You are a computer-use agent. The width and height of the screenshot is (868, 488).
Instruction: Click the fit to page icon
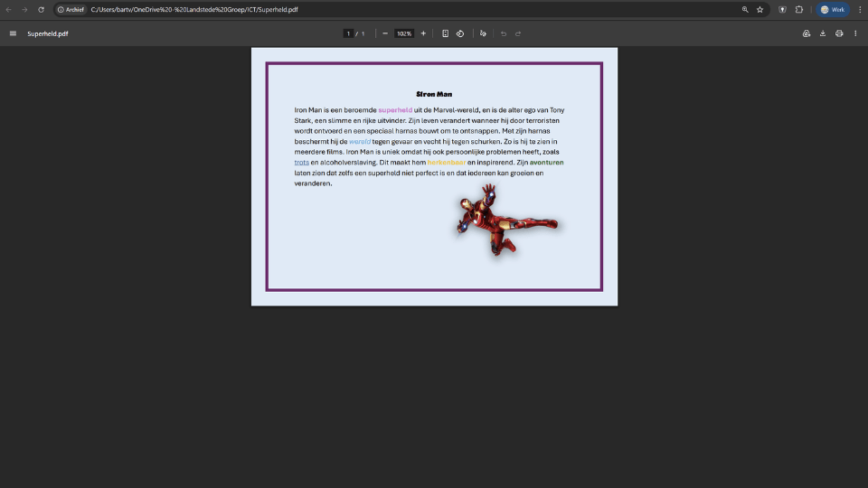(445, 33)
